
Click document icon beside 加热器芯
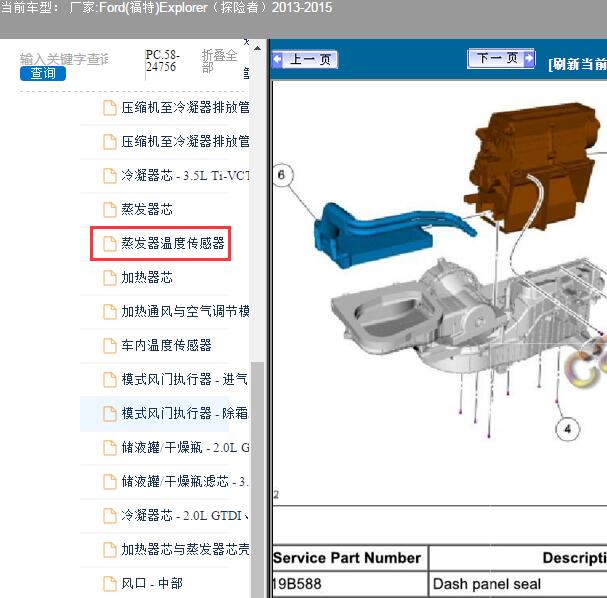(x=110, y=278)
